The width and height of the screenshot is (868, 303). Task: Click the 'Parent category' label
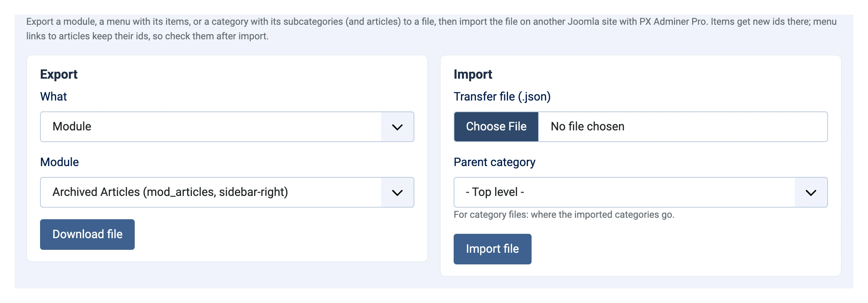[x=494, y=162]
